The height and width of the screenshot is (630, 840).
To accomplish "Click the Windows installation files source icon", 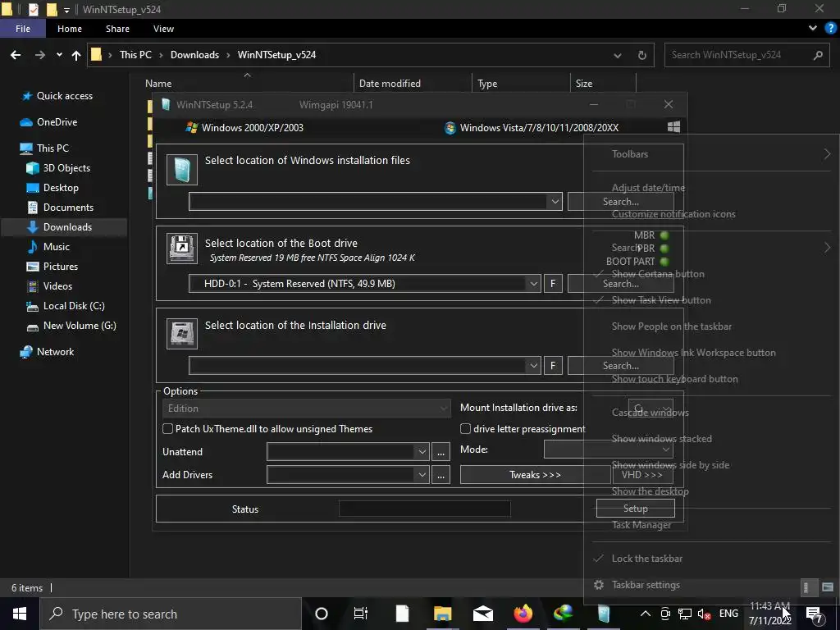I will pyautogui.click(x=181, y=170).
